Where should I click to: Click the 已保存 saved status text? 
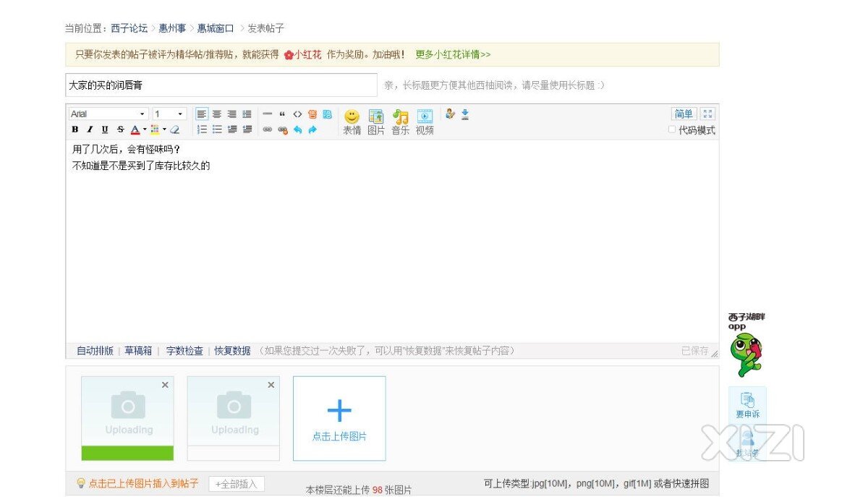[695, 351]
